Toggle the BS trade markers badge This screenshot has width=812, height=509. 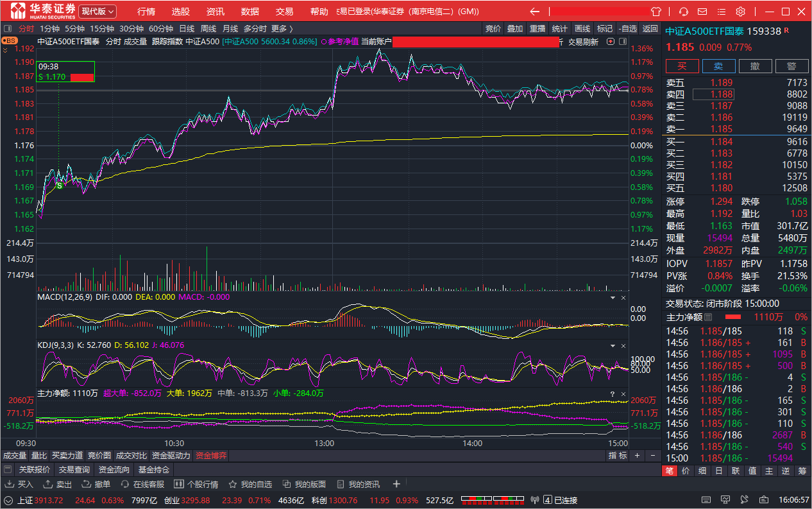point(10,40)
